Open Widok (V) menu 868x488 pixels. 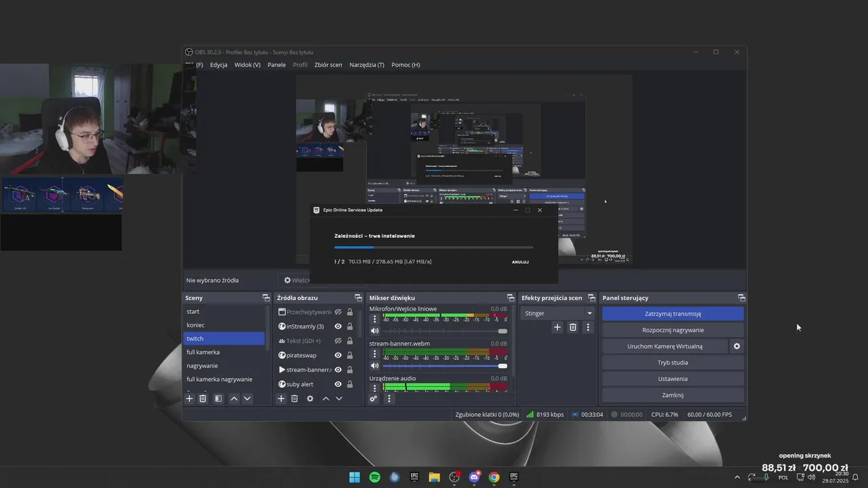coord(248,65)
